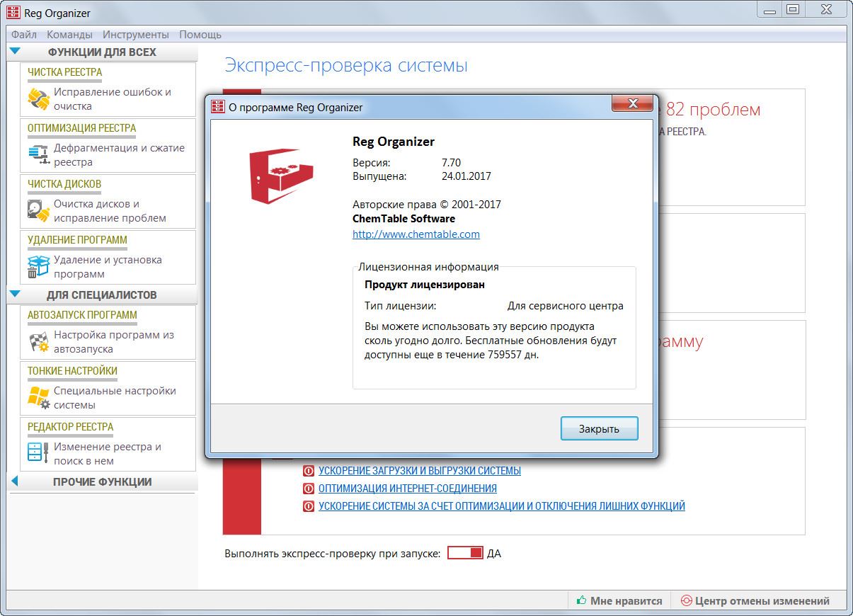This screenshot has width=853, height=616.
Task: Click Для сервисного центра license type
Action: 566,306
